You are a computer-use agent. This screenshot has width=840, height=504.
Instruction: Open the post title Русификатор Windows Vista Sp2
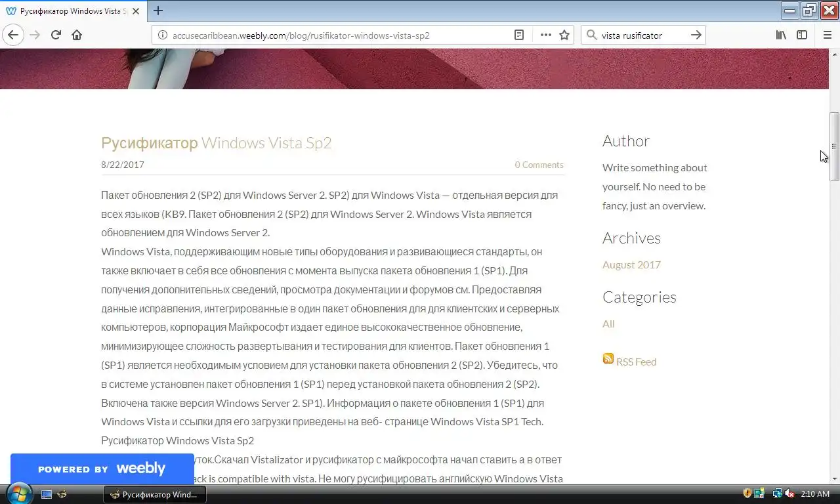(216, 143)
